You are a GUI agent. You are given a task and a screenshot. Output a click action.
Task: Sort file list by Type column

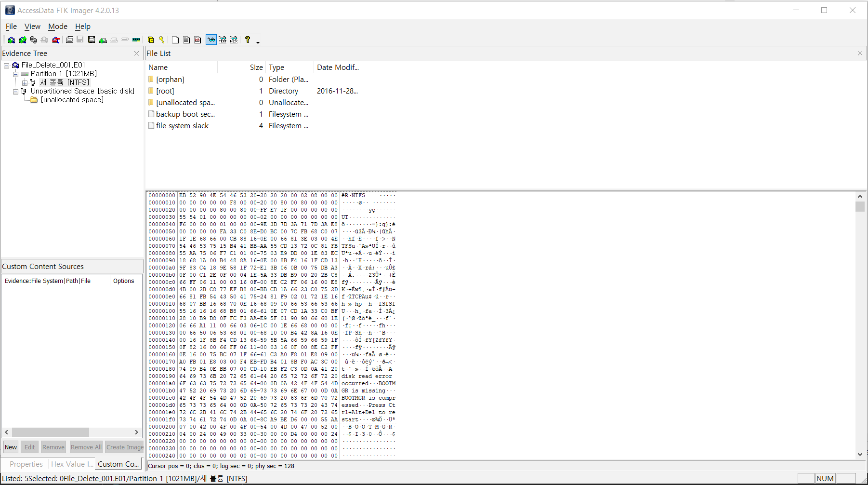coord(290,67)
